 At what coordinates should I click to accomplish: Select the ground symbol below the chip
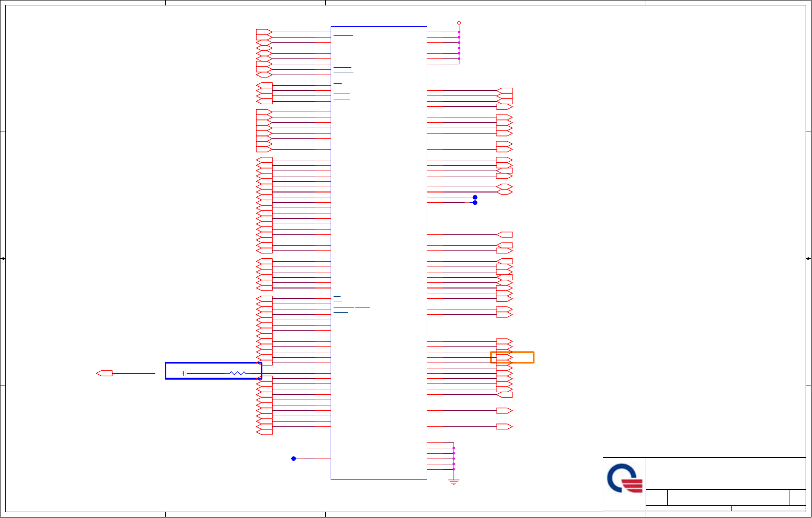[454, 482]
